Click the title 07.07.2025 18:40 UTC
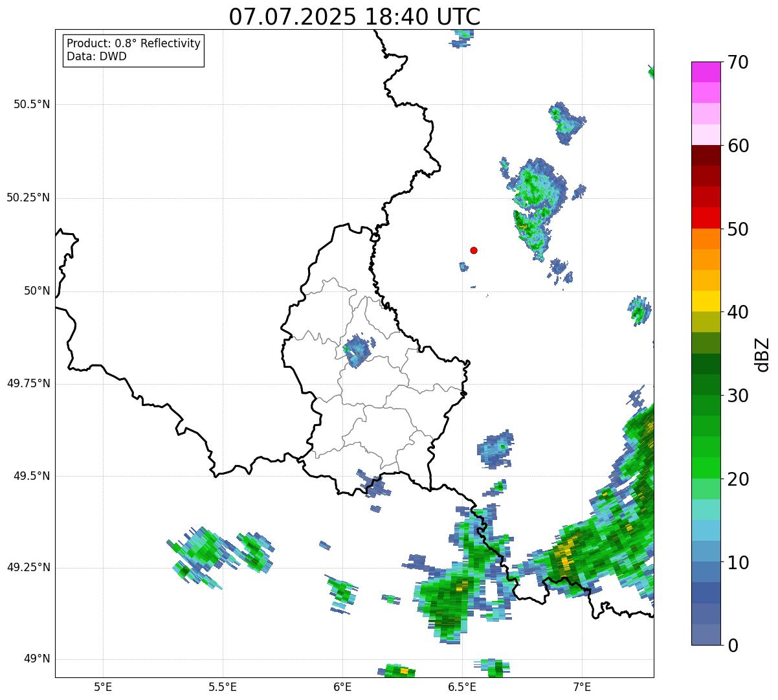 click(355, 17)
